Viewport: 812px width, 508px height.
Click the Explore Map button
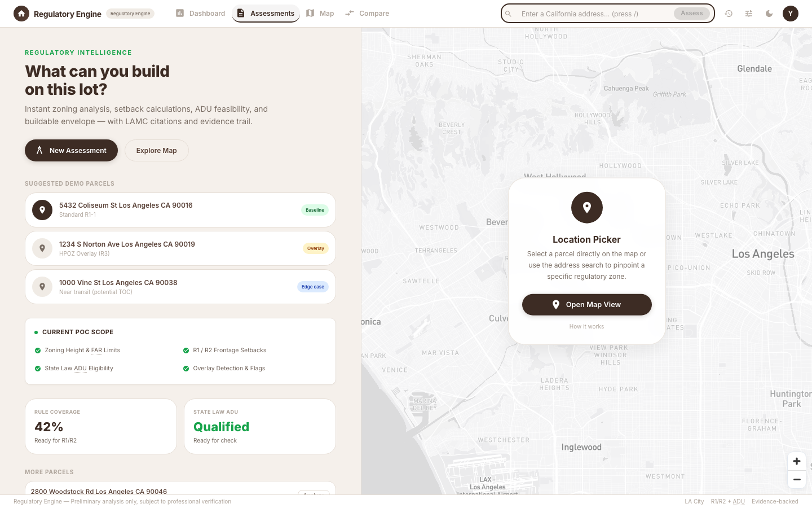(157, 150)
